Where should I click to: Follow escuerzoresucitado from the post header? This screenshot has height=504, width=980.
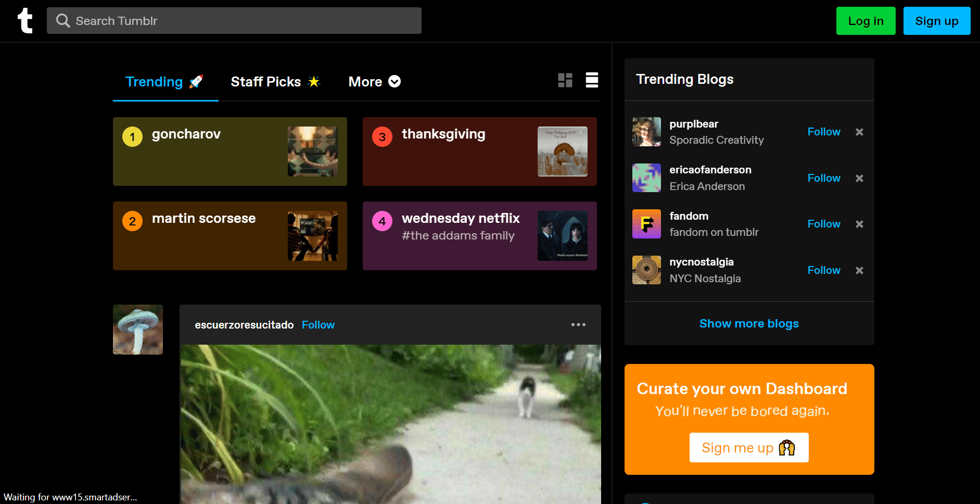pos(318,325)
